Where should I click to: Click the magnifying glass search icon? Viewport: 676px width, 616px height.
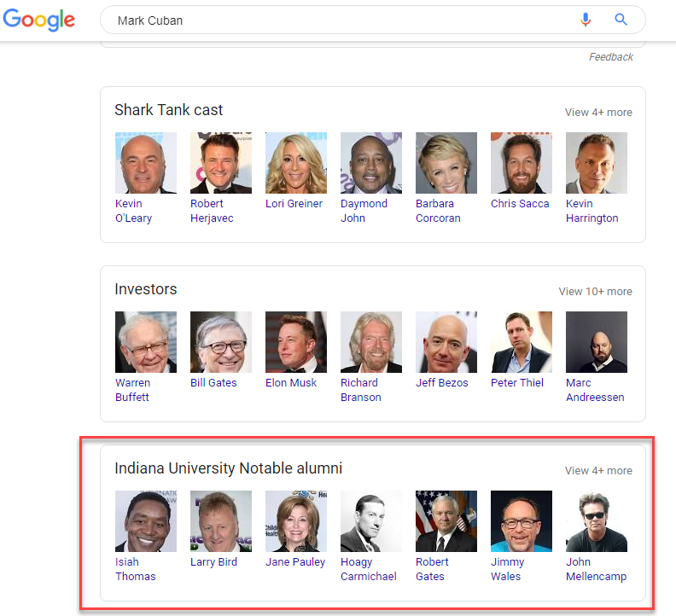621,20
